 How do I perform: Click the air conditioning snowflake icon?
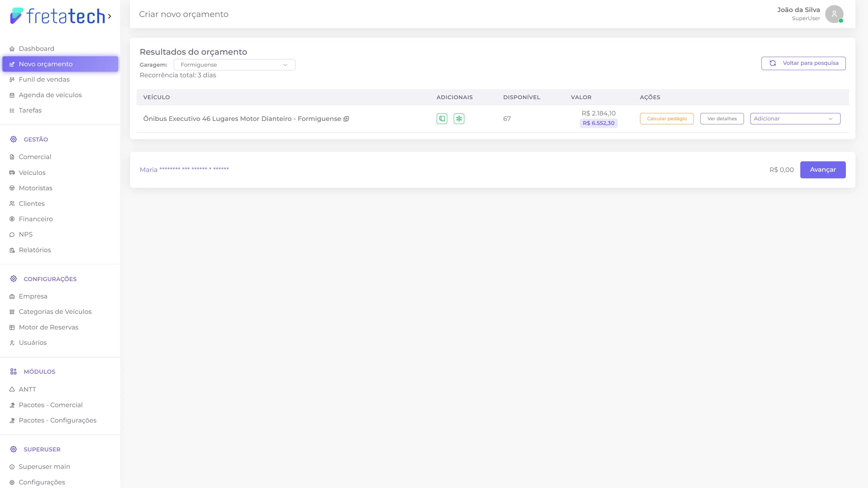click(x=459, y=119)
